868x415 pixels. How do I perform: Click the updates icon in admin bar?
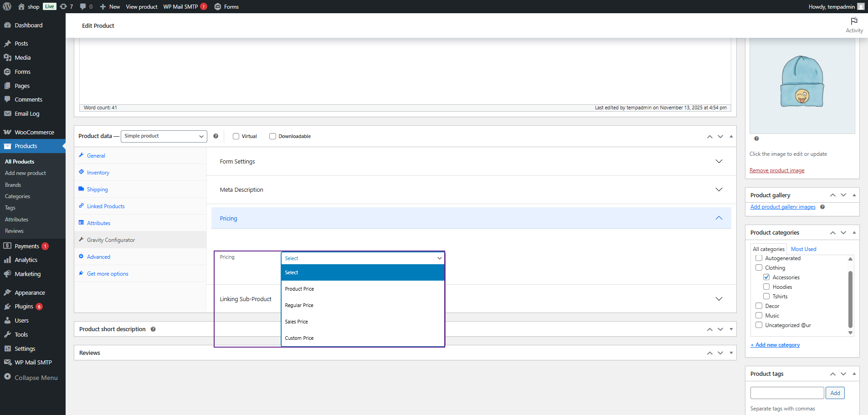64,6
